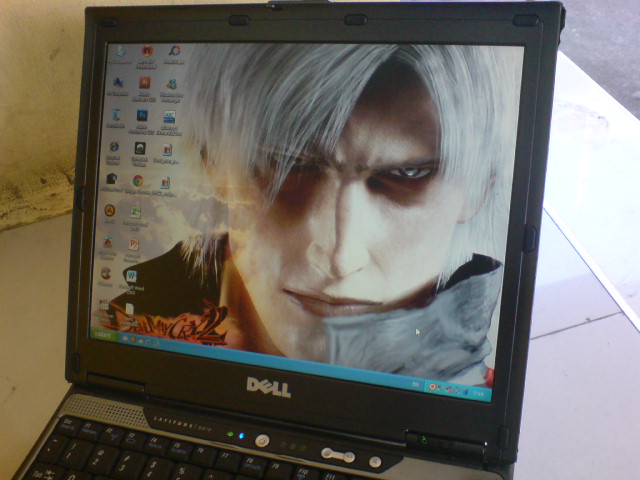Click the red icon in the system tray
This screenshot has width=640, height=480.
[431, 386]
